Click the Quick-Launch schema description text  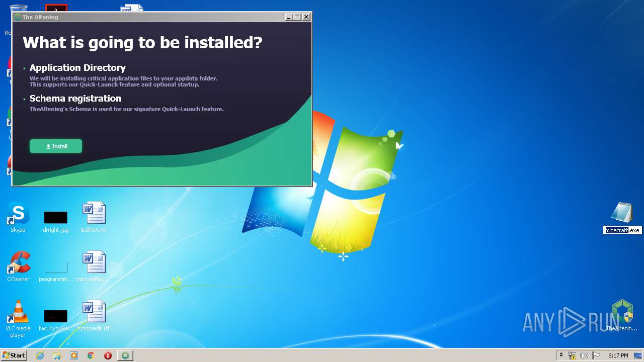pyautogui.click(x=127, y=109)
